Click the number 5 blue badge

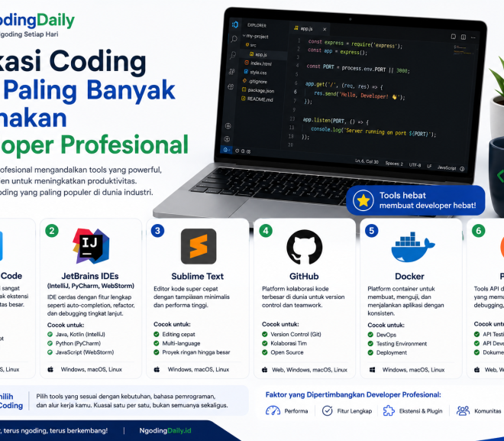point(371,231)
